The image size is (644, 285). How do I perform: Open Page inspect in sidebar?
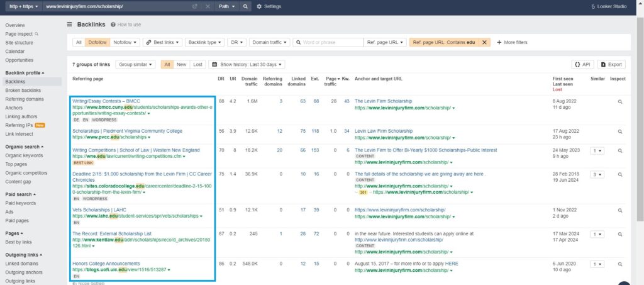pos(22,34)
